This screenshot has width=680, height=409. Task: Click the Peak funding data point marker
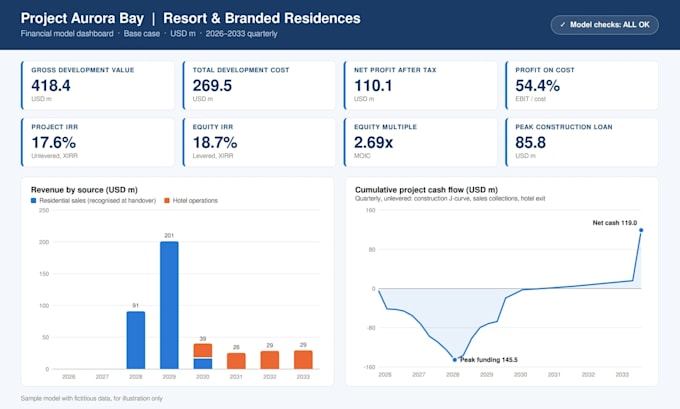pyautogui.click(x=454, y=360)
